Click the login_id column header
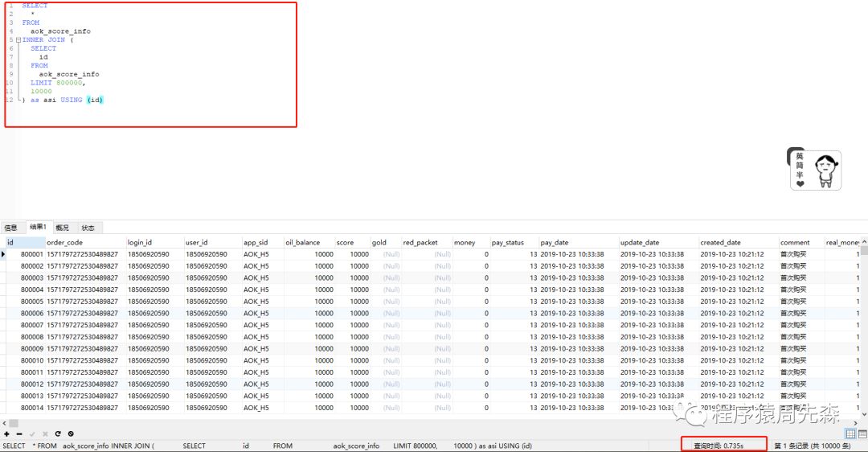868x452 pixels. (155, 242)
